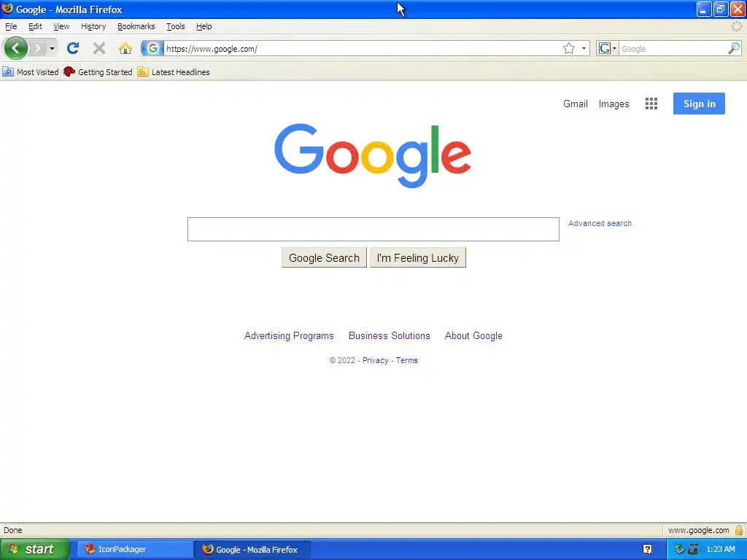
Task: Click the padlock security icon
Action: point(739,530)
